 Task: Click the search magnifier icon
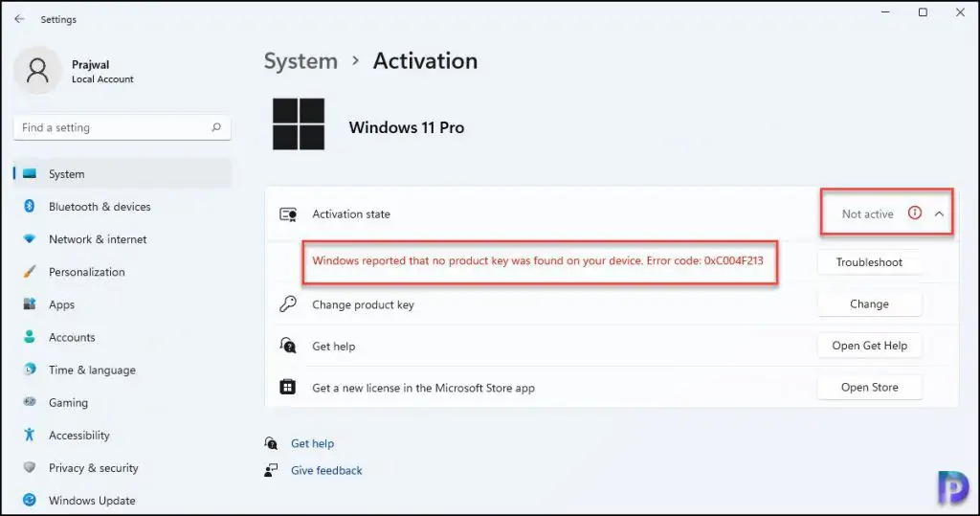(216, 127)
